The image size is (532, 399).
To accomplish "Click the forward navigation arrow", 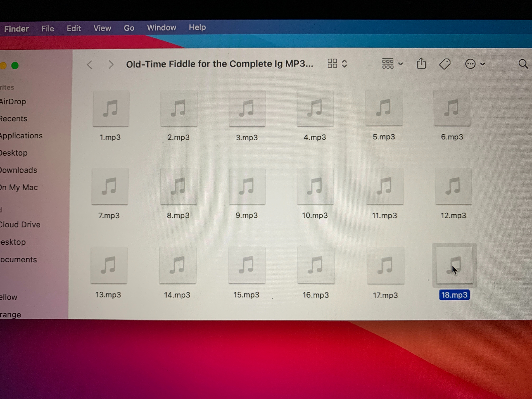I will (111, 65).
